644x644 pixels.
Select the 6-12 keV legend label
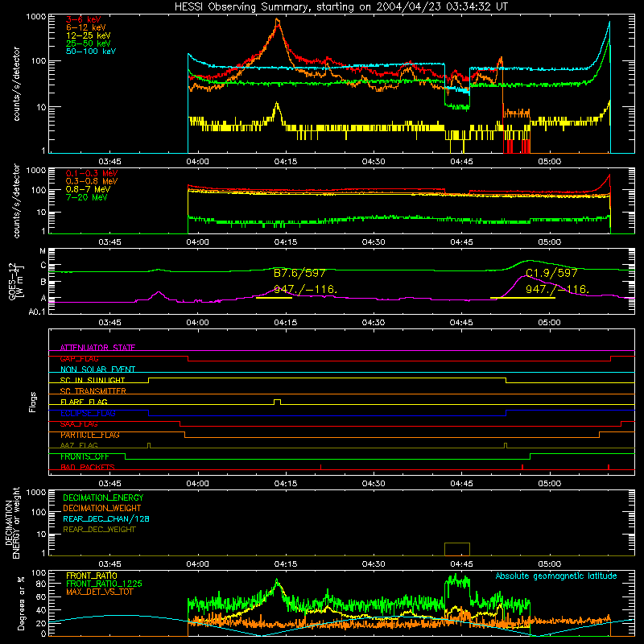(85, 27)
